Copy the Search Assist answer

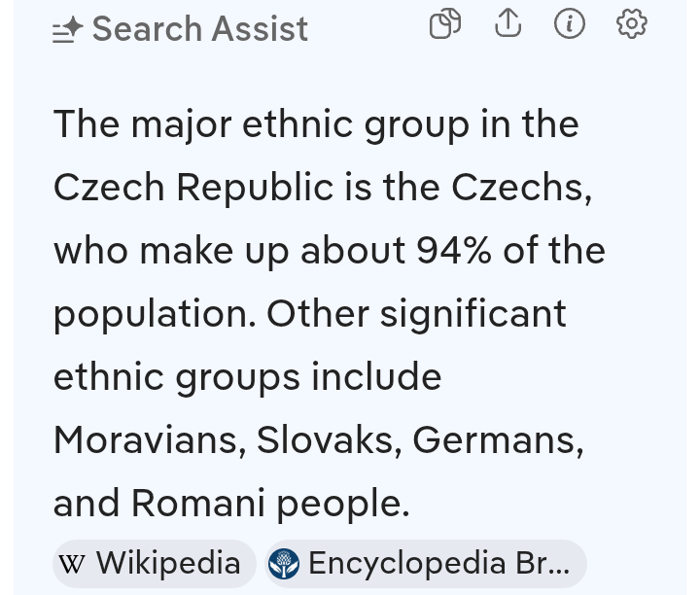(x=445, y=24)
